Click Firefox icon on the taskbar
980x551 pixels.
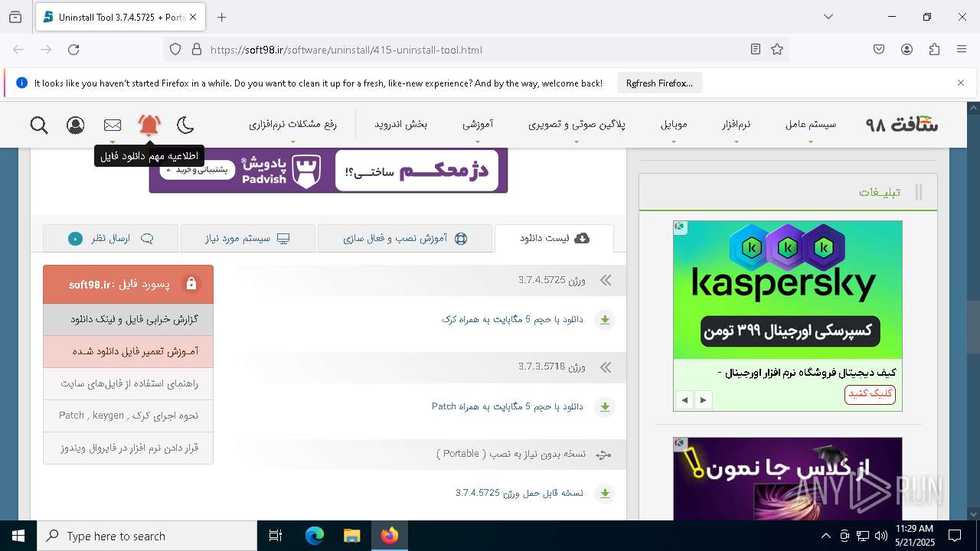coord(390,536)
